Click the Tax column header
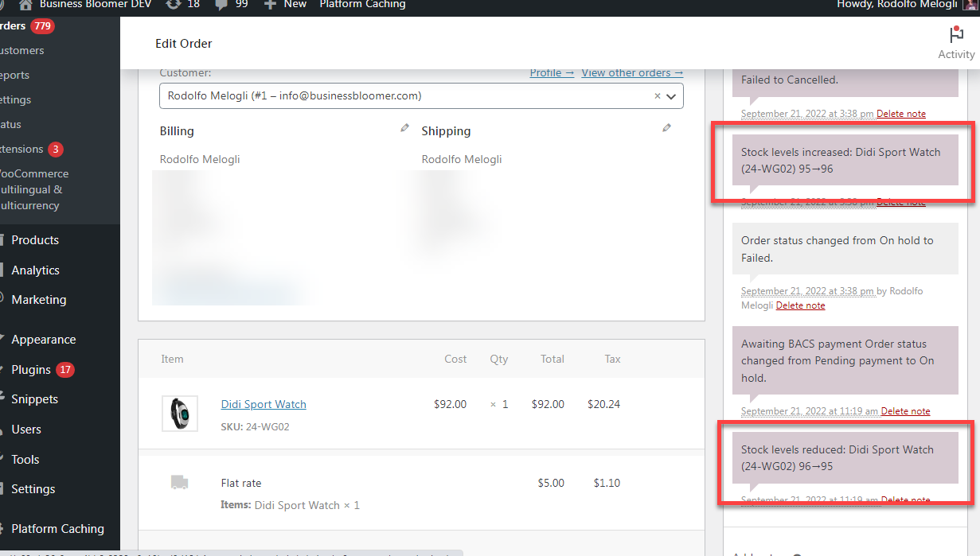The image size is (980, 556). (612, 359)
